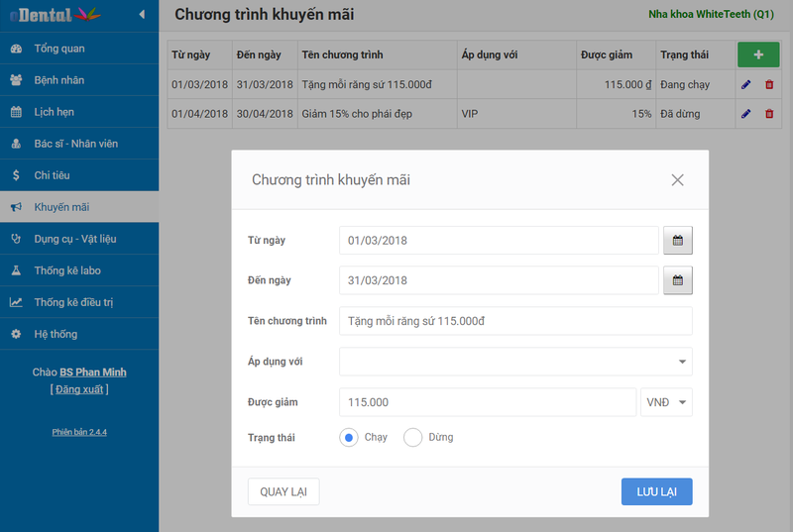Click Tên chương trình column header
The image size is (793, 532).
pos(378,55)
